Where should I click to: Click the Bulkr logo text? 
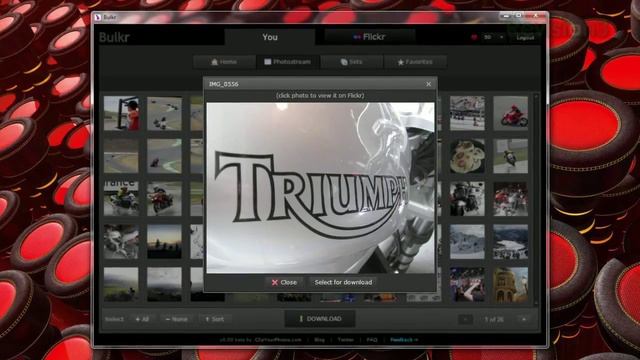click(x=114, y=37)
